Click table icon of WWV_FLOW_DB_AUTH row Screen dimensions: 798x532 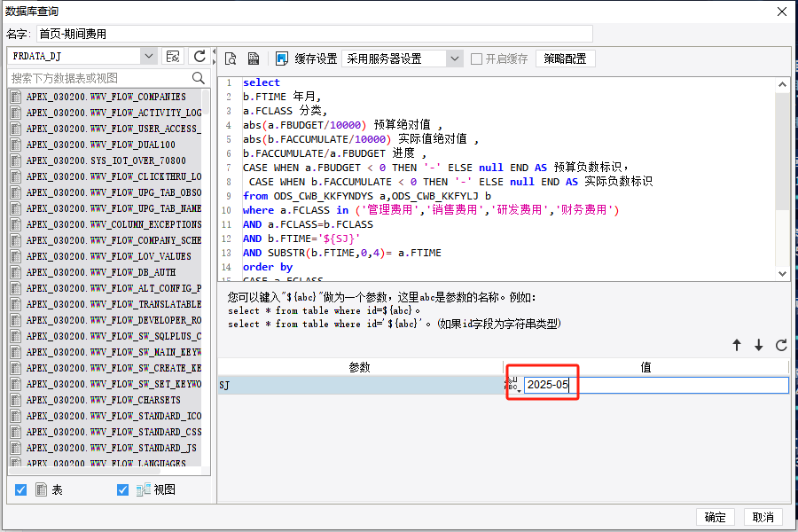[16, 272]
